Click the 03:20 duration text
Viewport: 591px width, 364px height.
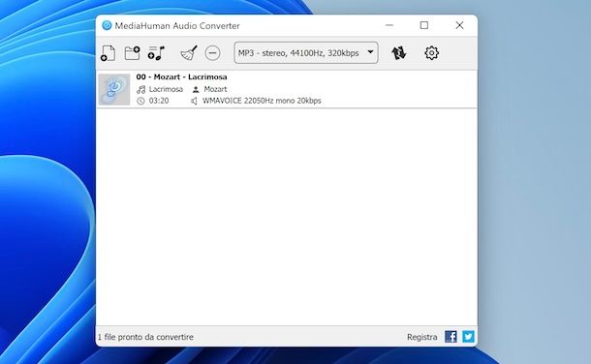pyautogui.click(x=159, y=101)
